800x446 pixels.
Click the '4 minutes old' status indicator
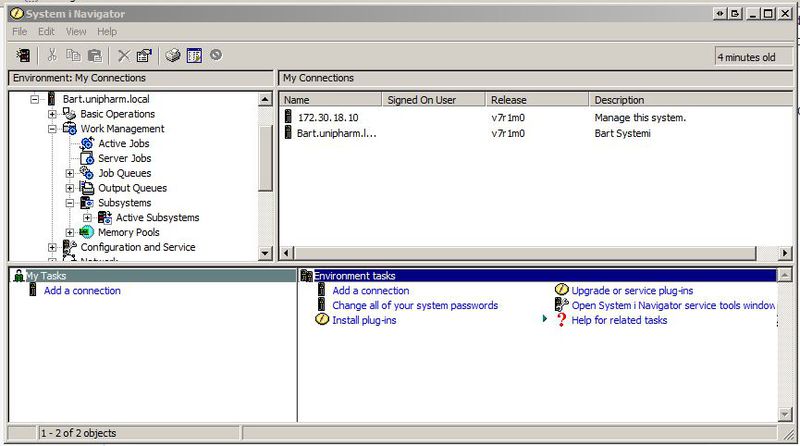[754, 57]
